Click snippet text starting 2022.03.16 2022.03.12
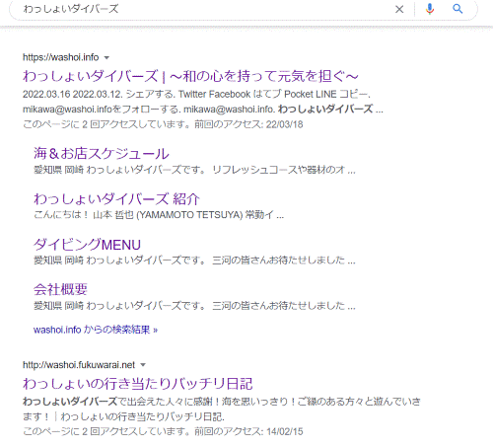The height and width of the screenshot is (448, 493). 196,95
